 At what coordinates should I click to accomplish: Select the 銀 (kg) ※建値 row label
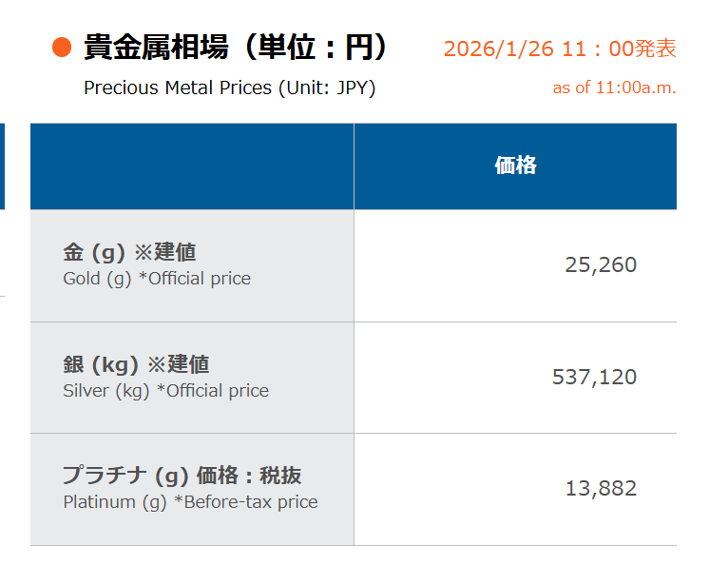[136, 364]
